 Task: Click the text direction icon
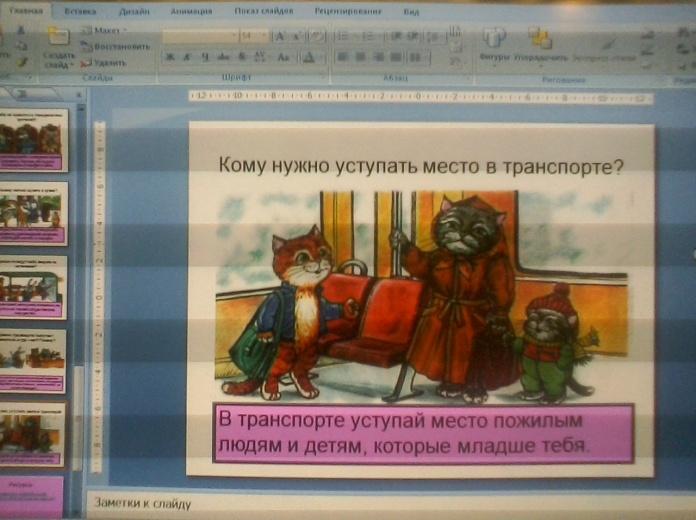tap(455, 32)
